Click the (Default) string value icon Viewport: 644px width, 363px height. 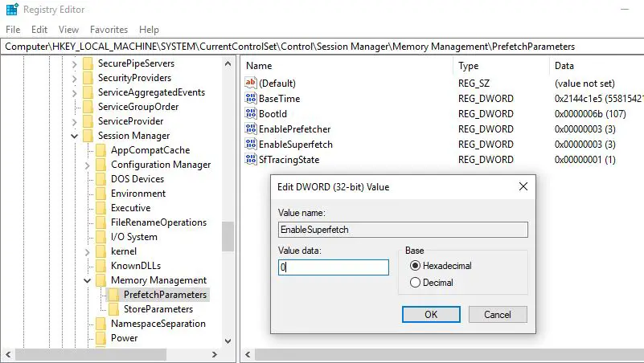[x=251, y=83]
